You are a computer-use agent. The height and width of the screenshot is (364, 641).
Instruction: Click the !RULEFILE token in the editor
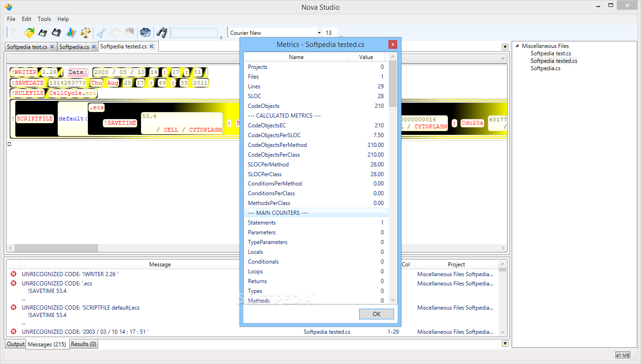[27, 93]
